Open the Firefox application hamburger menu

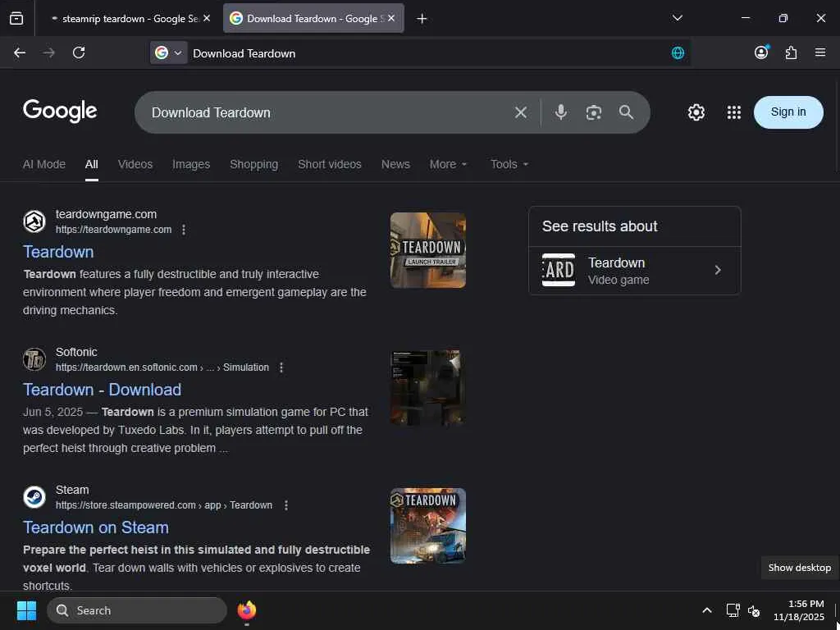[820, 52]
